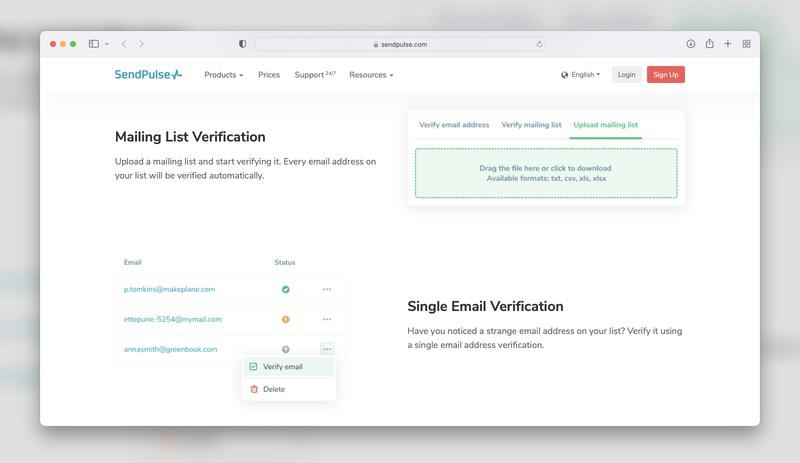The image size is (800, 463).
Task: Open the p.tomkins@makeplane.com email link
Action: click(169, 289)
